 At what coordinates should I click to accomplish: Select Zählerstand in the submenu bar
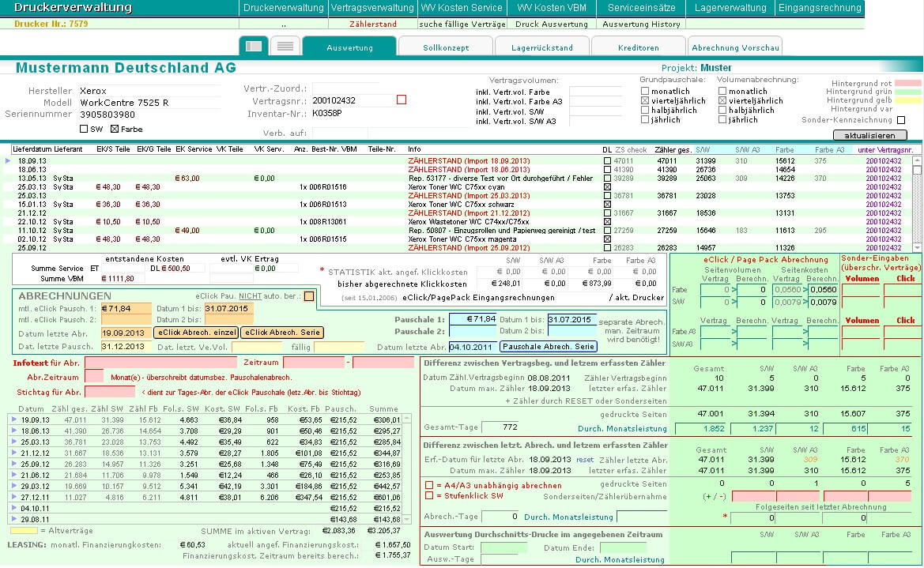(373, 24)
